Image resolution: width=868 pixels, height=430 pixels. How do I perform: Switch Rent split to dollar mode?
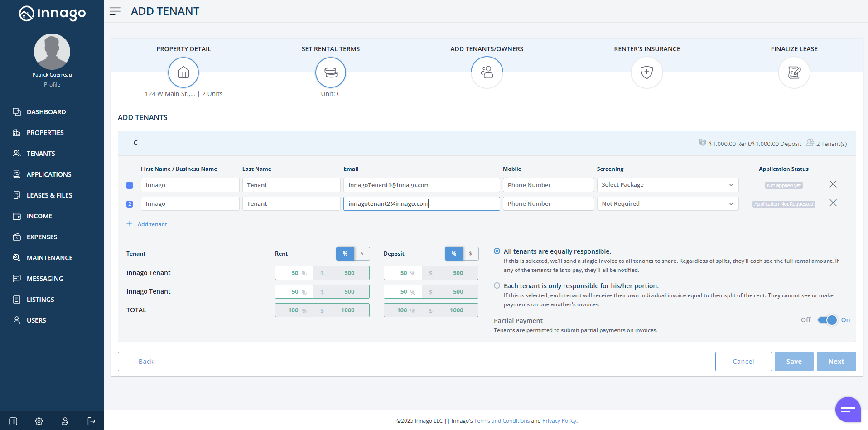point(362,254)
